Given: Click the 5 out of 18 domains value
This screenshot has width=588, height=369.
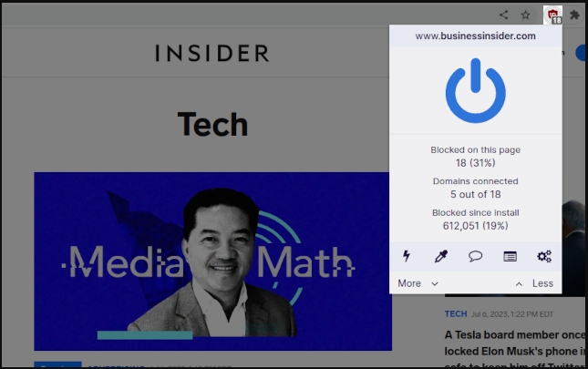Looking at the screenshot, I should pyautogui.click(x=476, y=194).
